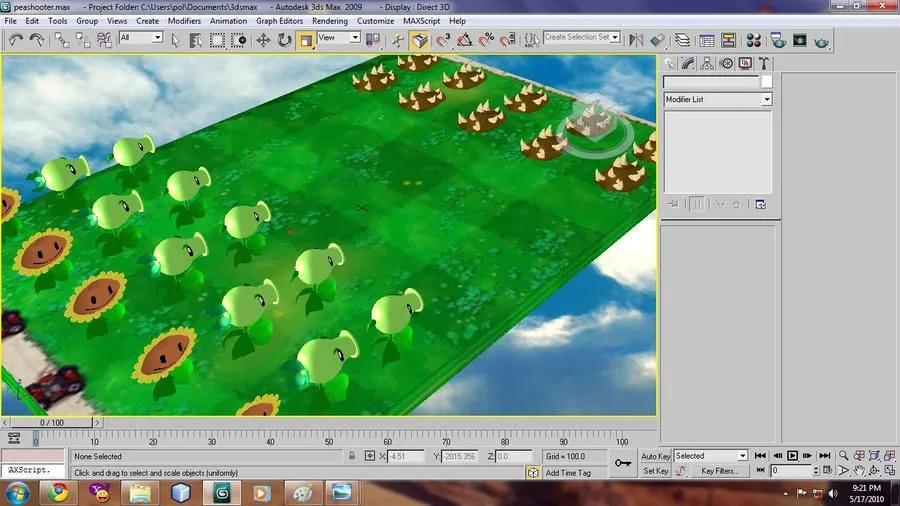Open Google Chrome from the taskbar

coord(59,492)
